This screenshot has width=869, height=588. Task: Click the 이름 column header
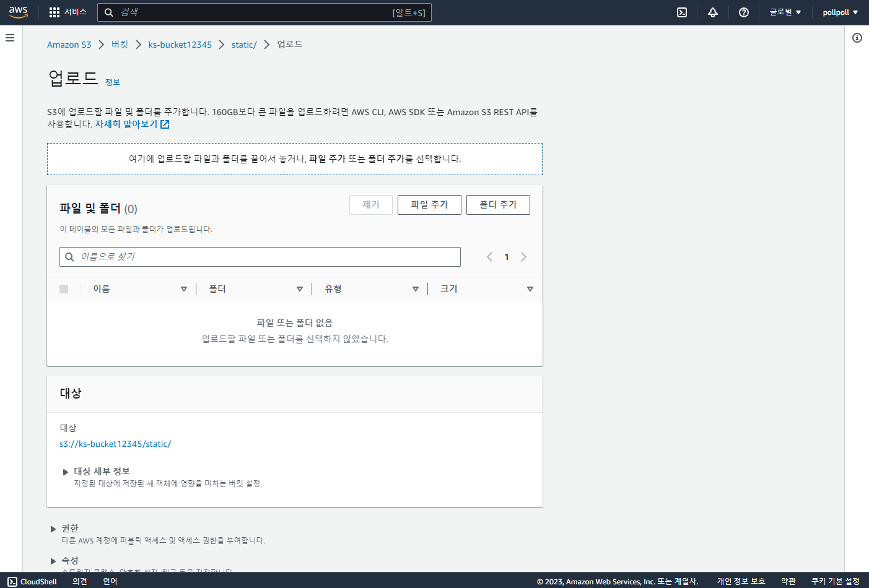pos(102,289)
